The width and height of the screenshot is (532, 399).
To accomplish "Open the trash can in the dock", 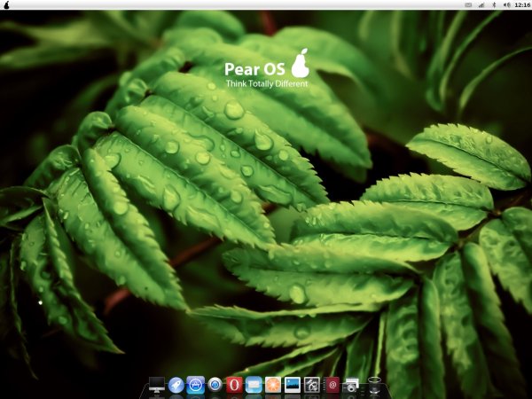I will pos(374,385).
